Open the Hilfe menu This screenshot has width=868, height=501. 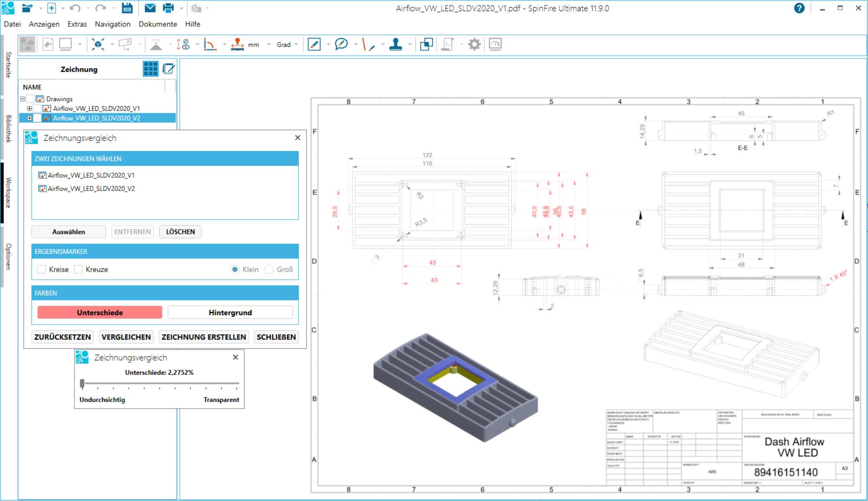coord(193,24)
